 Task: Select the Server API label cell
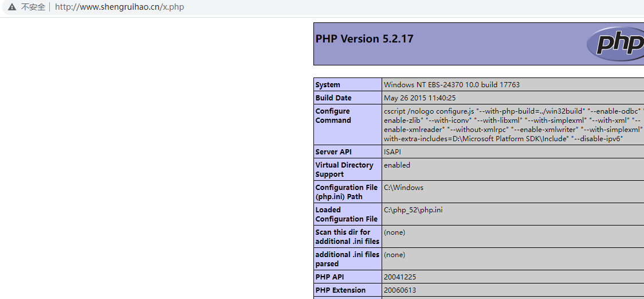[x=333, y=152]
